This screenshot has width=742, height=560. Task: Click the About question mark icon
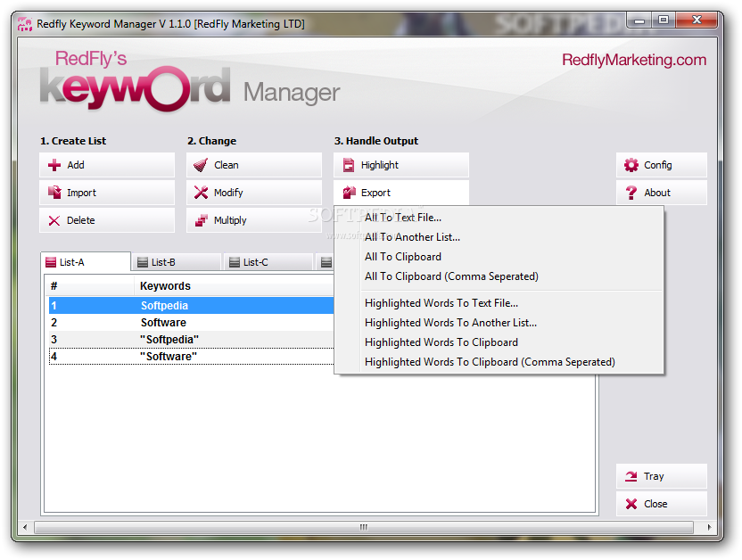[x=631, y=193]
